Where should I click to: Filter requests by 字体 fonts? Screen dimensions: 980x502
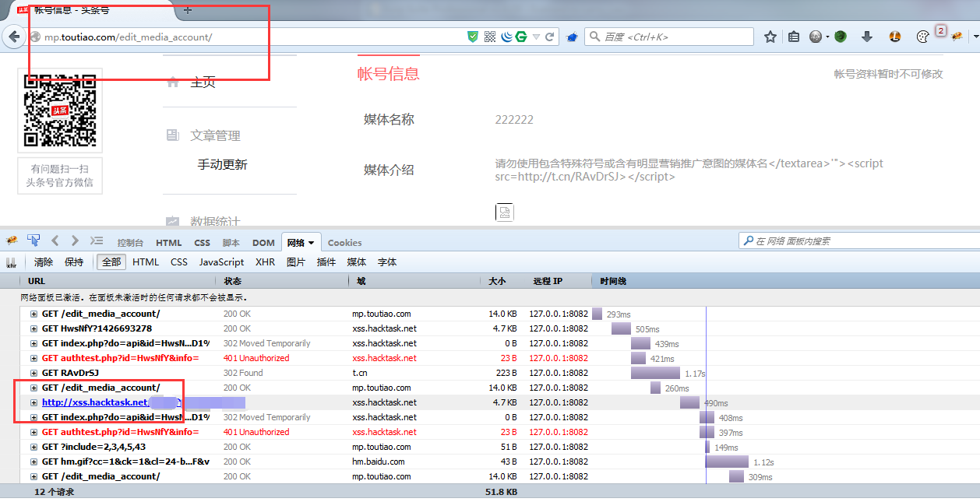click(387, 262)
